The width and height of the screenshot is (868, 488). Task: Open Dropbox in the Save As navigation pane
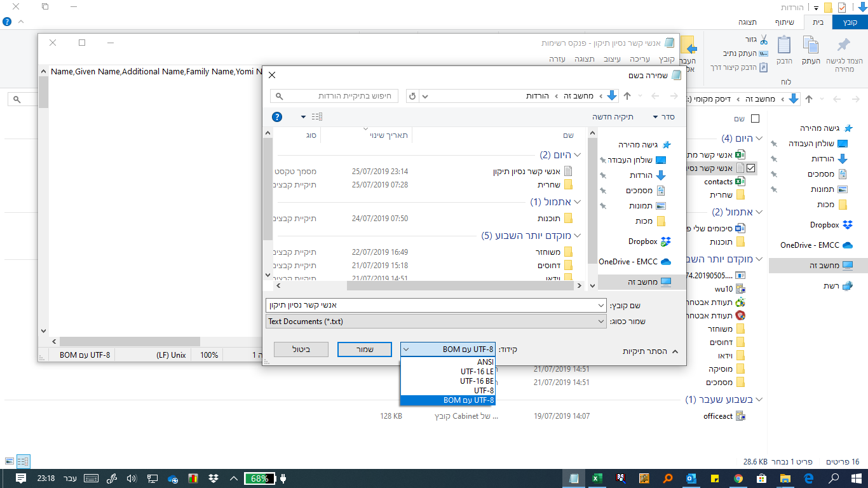click(x=649, y=241)
